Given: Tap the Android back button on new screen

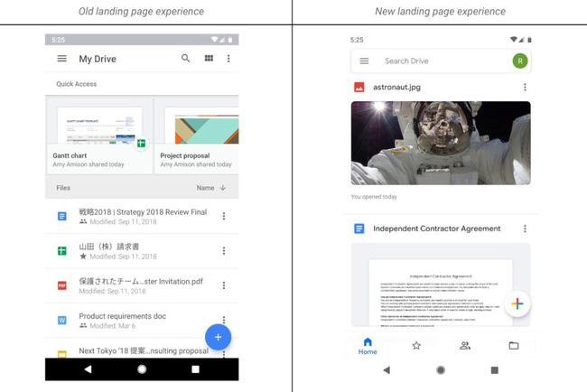Looking at the screenshot, I should (x=387, y=370).
